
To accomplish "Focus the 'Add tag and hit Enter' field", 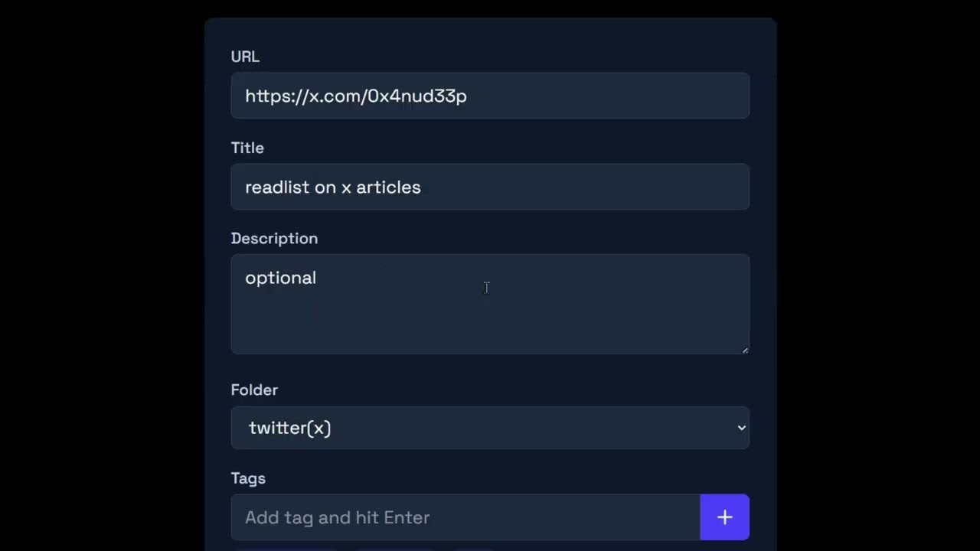I will pos(465,517).
